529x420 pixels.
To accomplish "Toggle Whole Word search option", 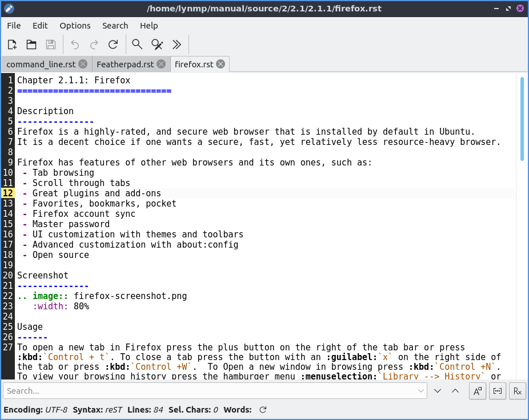I will [x=498, y=391].
